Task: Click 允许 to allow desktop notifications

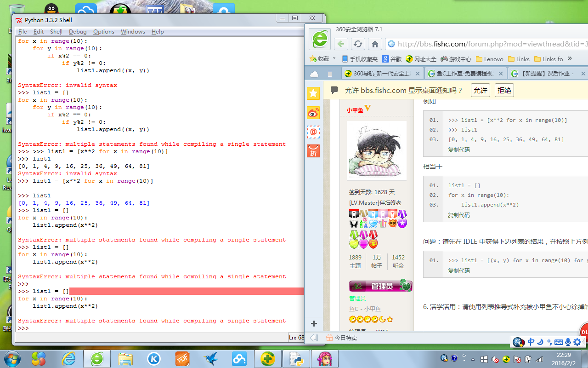Action: tap(480, 90)
